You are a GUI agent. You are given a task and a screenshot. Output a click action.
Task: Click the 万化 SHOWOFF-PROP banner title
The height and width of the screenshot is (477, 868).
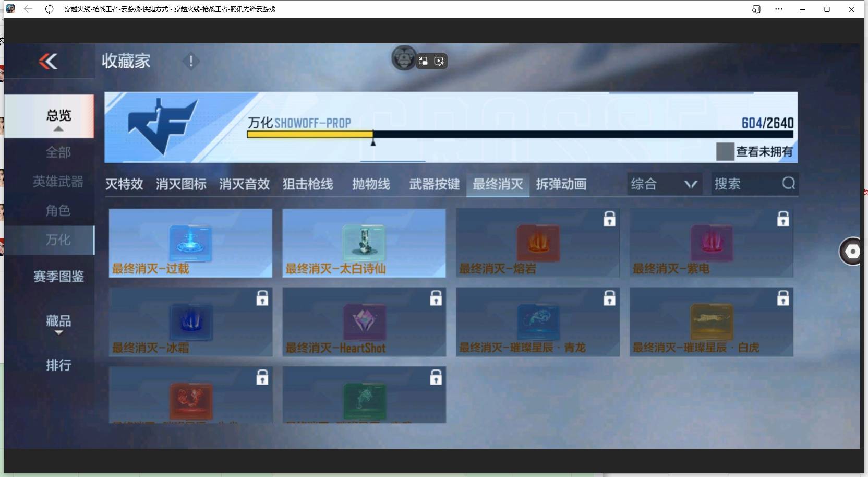point(299,123)
